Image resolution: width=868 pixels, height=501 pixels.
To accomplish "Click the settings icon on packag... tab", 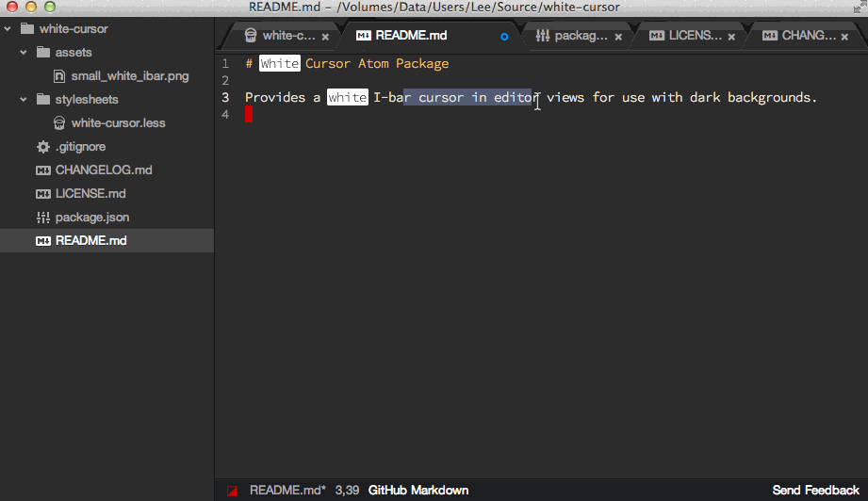I will [x=543, y=36].
